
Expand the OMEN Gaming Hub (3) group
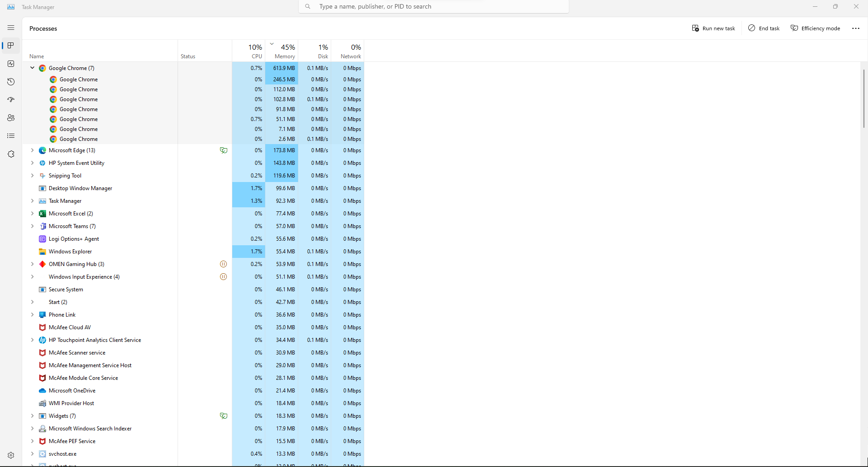pyautogui.click(x=32, y=264)
